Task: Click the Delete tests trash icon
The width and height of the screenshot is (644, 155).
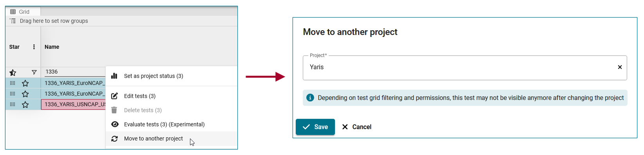Action: [114, 110]
